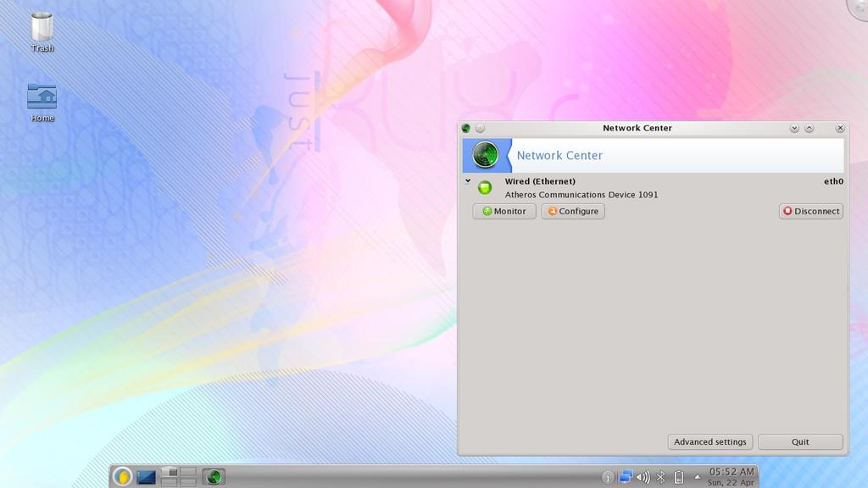
Task: Switch to the top-right virtual desktop in pager
Action: [187, 472]
